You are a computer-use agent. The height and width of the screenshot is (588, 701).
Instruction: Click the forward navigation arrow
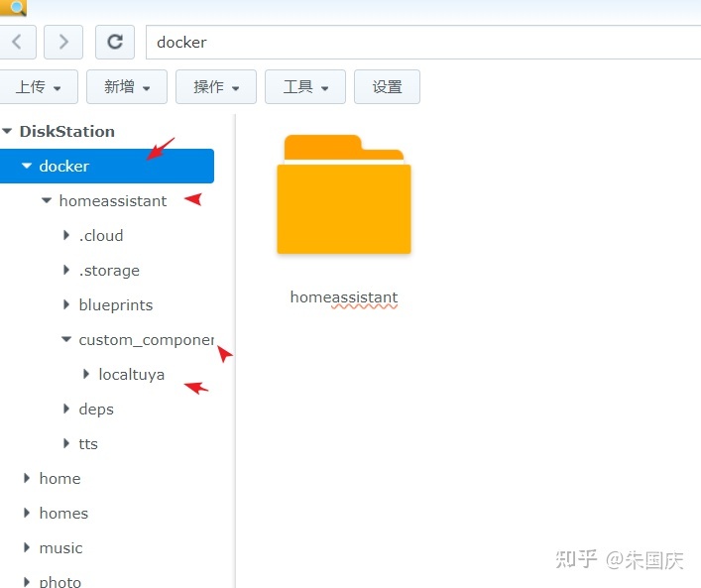click(x=63, y=42)
